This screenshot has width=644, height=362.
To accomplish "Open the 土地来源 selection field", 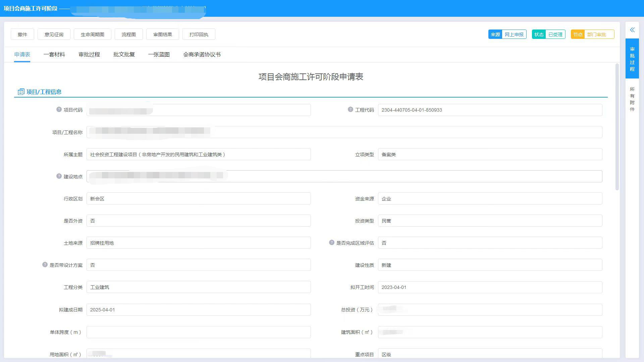I will coord(199,243).
